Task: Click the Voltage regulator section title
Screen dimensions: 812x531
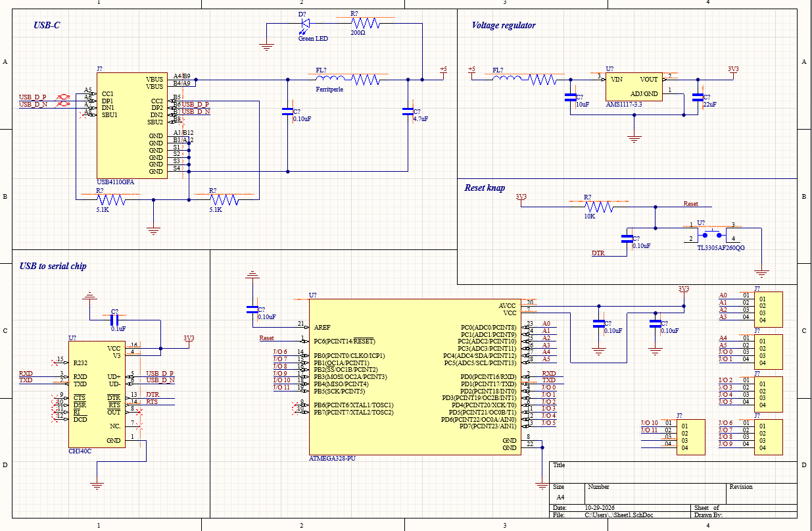Action: tap(504, 26)
